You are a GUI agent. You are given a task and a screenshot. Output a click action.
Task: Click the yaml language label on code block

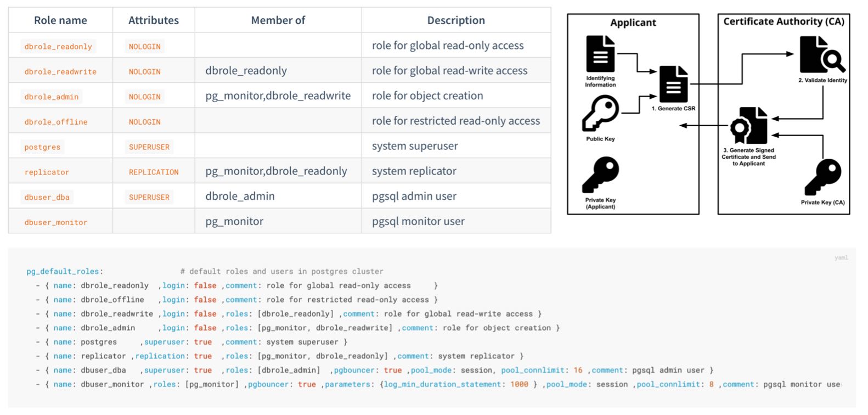(x=841, y=257)
